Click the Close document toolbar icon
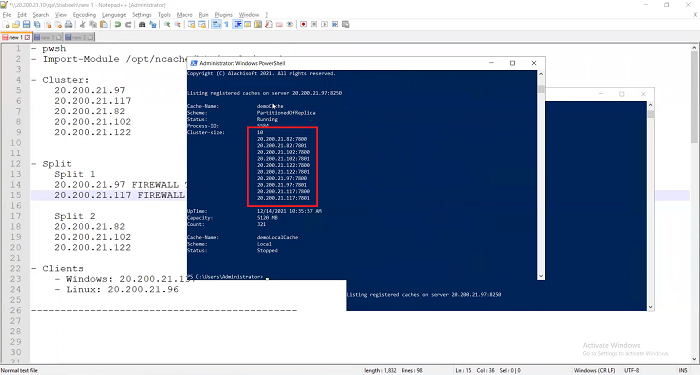 47,25
